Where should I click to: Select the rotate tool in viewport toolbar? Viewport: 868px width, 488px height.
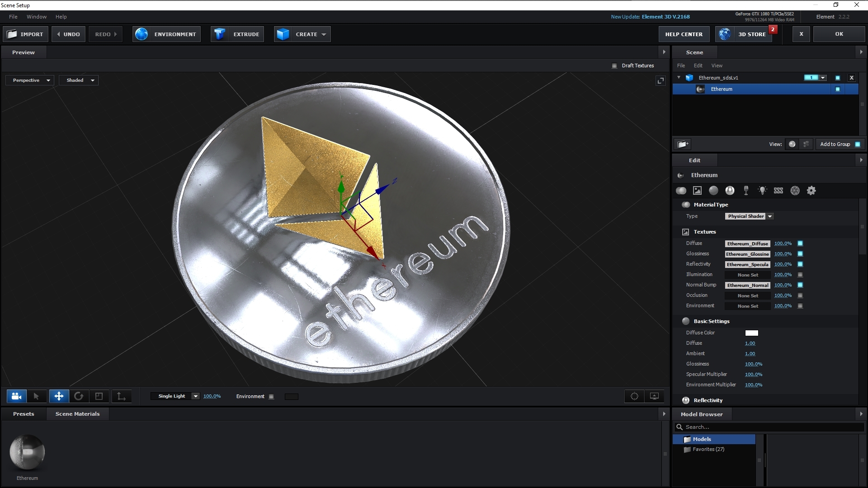(79, 396)
